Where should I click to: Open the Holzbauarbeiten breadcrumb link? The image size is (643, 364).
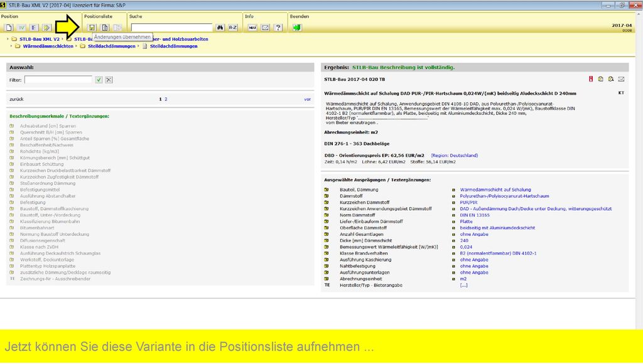point(180,40)
